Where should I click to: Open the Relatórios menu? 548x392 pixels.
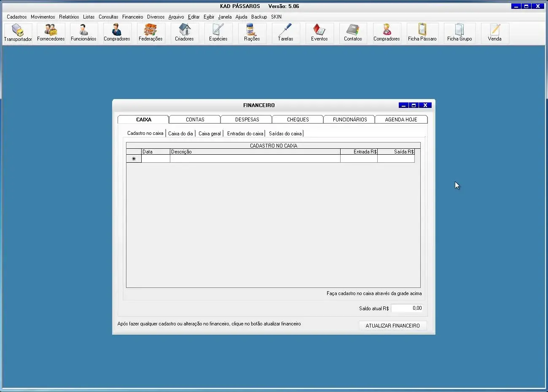click(69, 17)
